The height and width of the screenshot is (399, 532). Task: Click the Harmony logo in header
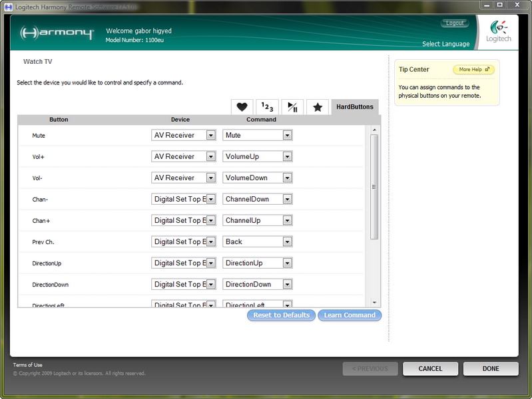pos(57,33)
